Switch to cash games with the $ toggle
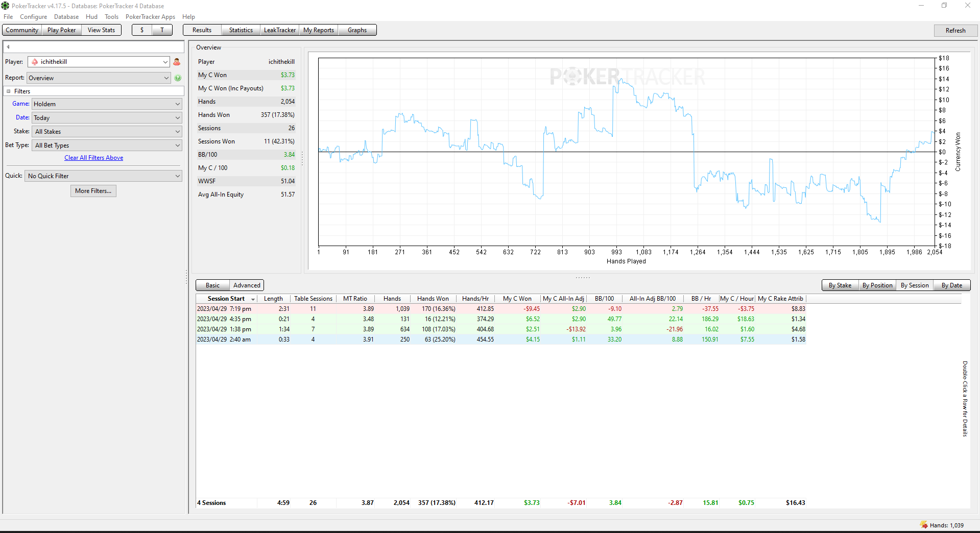Screen dimensions: 980x533 (x=142, y=30)
